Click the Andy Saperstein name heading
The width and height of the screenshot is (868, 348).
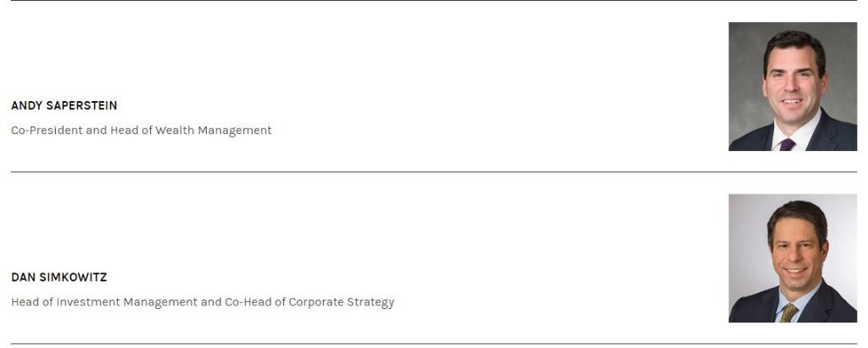coord(64,106)
